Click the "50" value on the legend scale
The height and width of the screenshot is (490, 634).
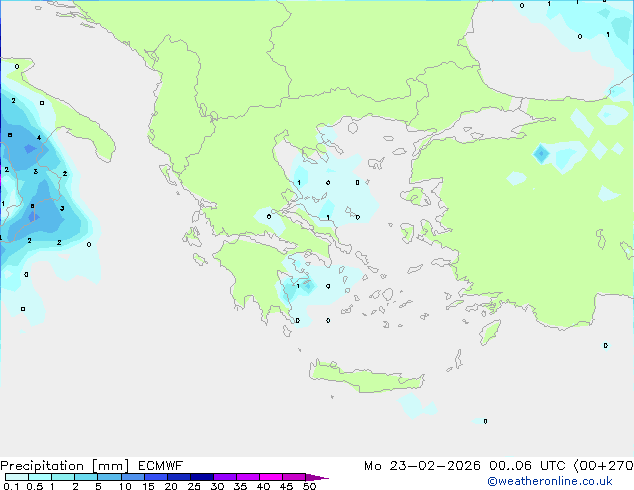[309, 487]
